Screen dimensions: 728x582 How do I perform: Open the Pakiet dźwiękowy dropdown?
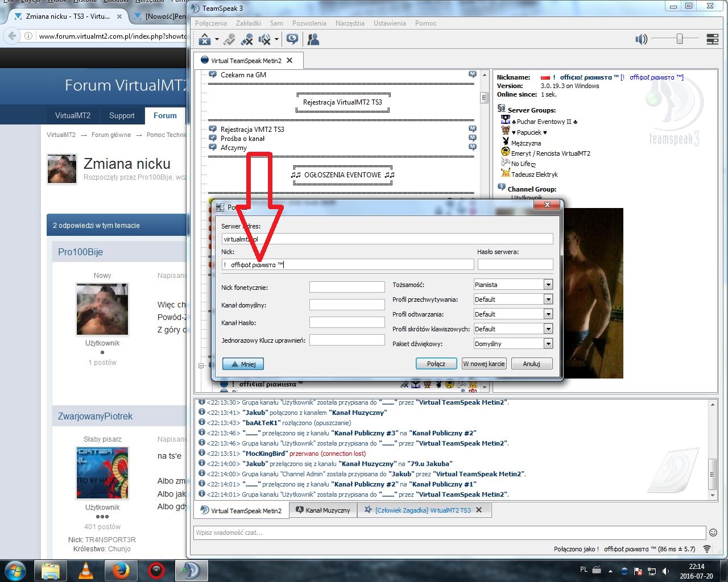click(x=513, y=343)
